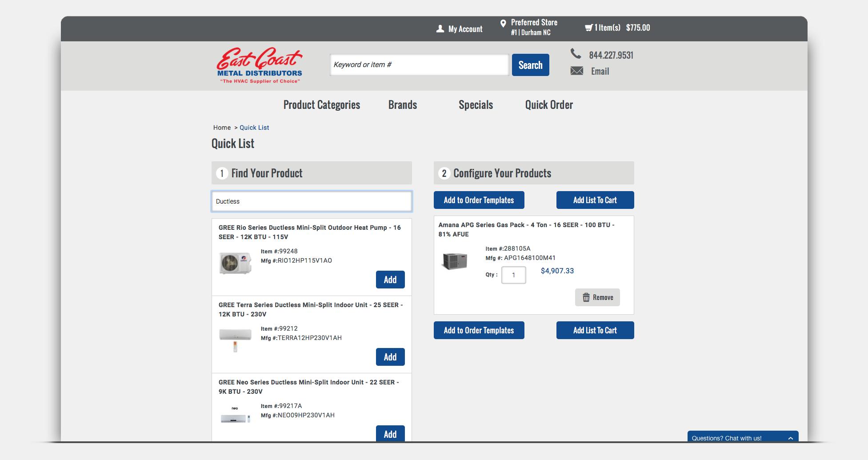Screen dimensions: 868x460
Task: Click bottom Add List To Cart button
Action: 595,330
